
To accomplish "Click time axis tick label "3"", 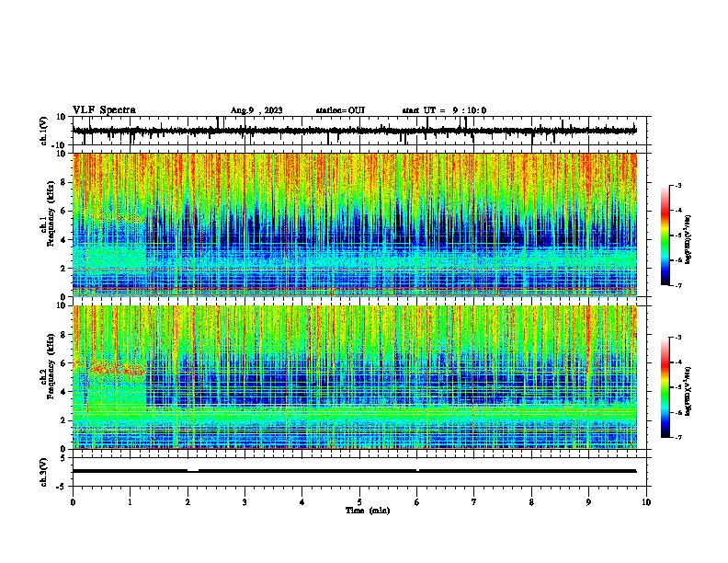I will (245, 501).
